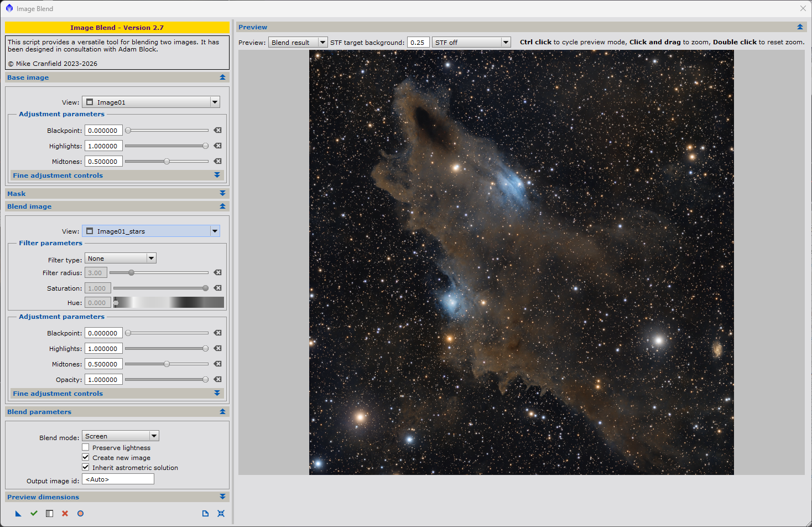812x527 pixels.
Task: Click the checkered square icon in bottom toolbar
Action: pos(49,514)
